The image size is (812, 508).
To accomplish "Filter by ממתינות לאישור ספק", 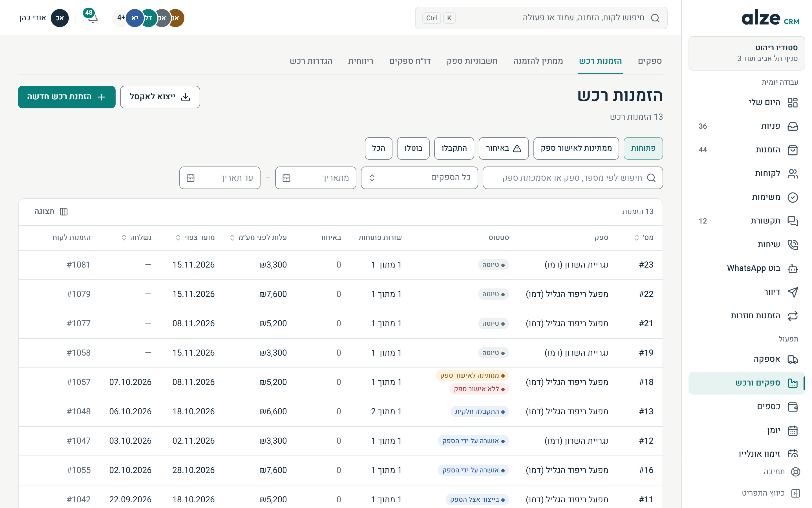I will 576,148.
